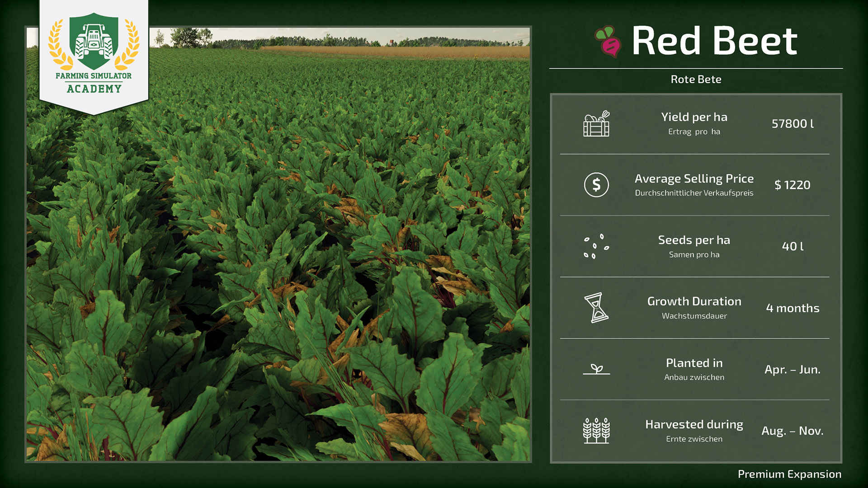Select the Red Beet title text
Screen dimensions: 868x488
(x=714, y=41)
